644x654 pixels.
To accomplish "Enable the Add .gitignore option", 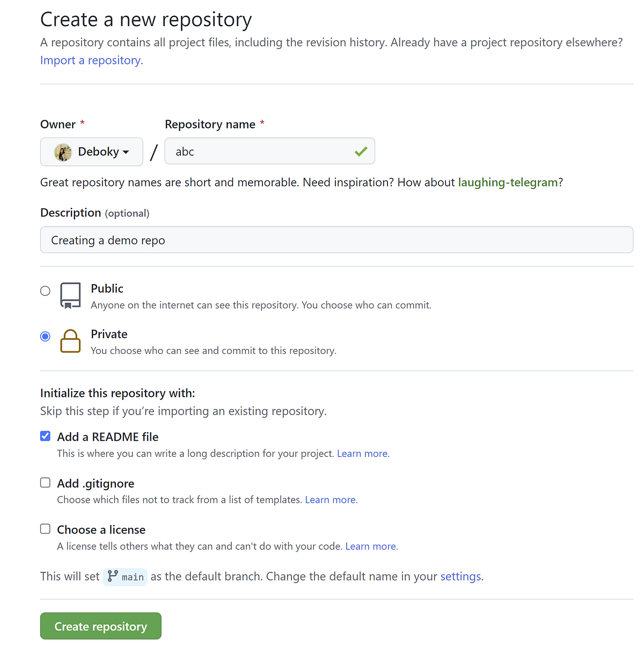I will 45,482.
